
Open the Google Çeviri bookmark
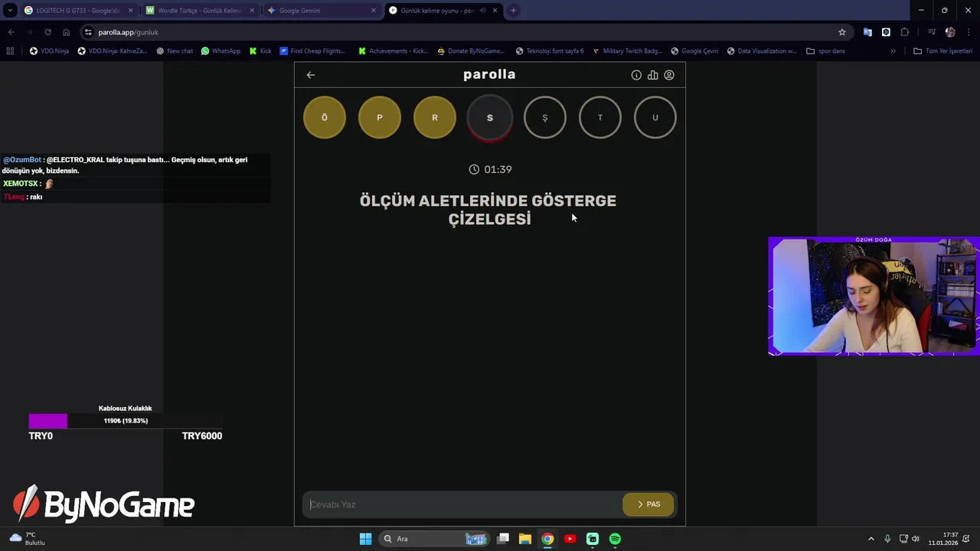pyautogui.click(x=694, y=51)
